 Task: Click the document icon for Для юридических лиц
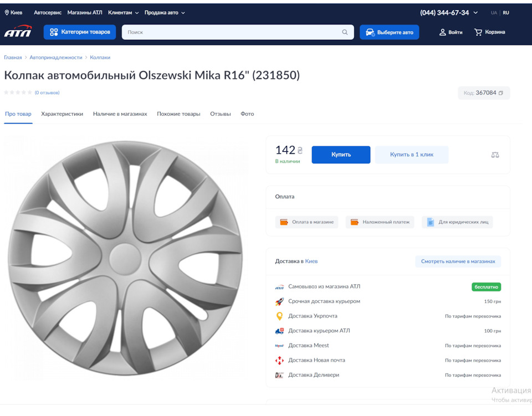coord(430,222)
